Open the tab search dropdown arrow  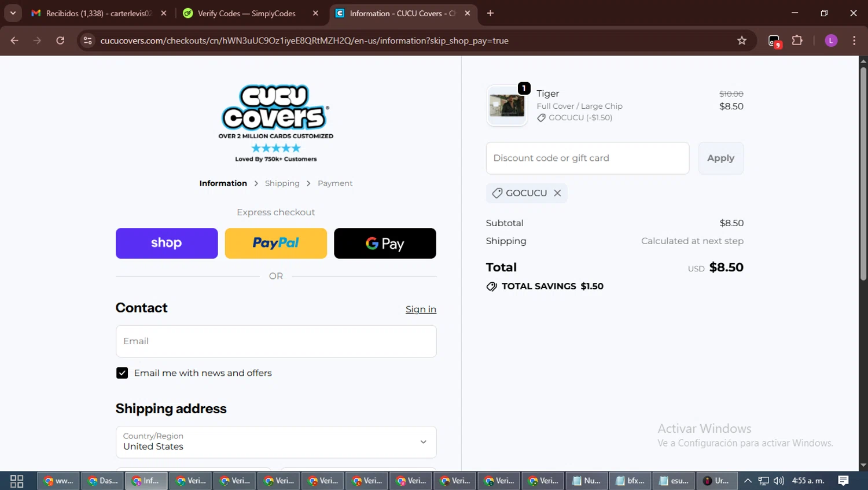[x=13, y=13]
